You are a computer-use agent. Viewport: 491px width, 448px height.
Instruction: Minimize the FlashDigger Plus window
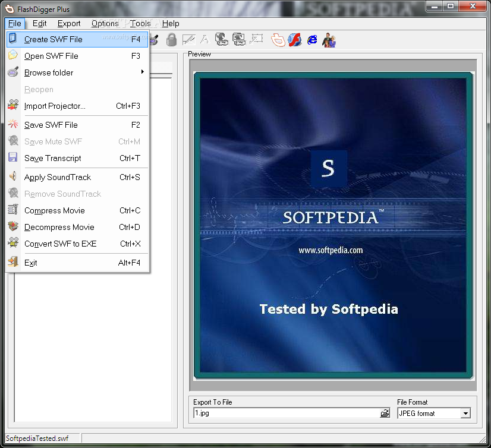click(435, 7)
